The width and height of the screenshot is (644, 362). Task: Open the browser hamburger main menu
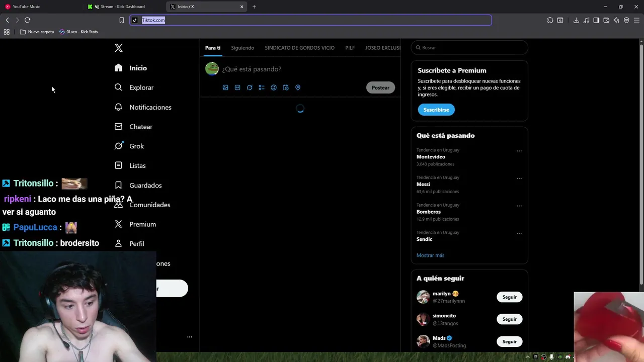pos(636,20)
